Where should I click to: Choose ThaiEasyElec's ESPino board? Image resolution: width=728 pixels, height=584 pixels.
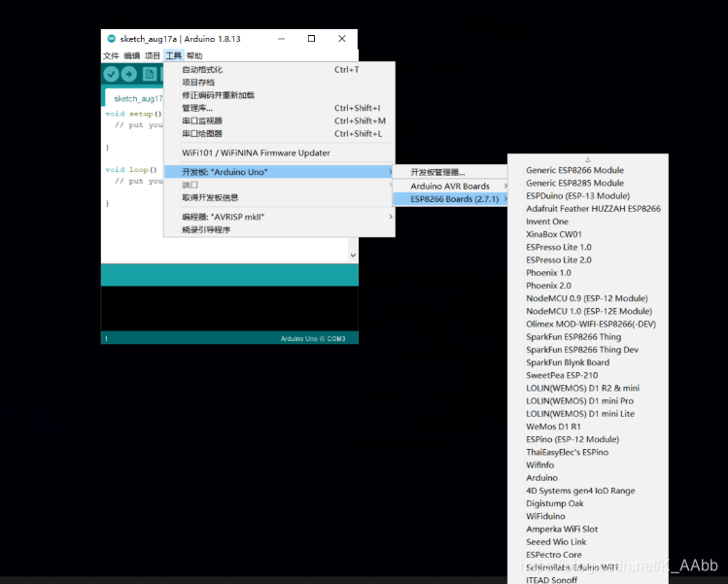pyautogui.click(x=588, y=452)
